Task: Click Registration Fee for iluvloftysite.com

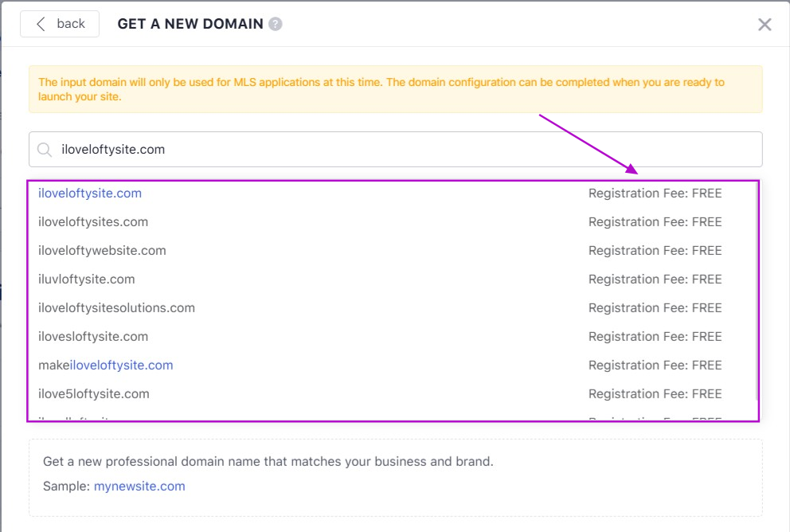Action: 655,280
